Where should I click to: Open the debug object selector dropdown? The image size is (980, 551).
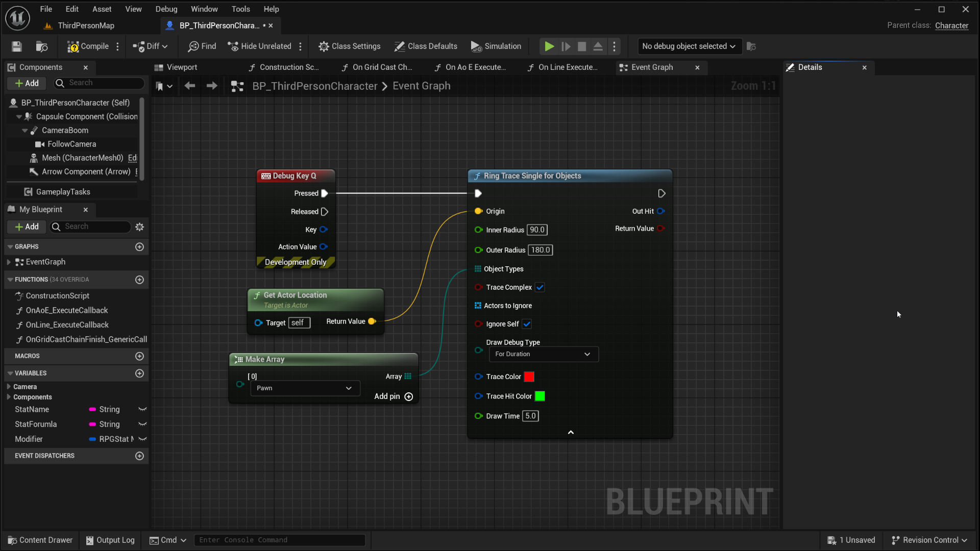(689, 46)
